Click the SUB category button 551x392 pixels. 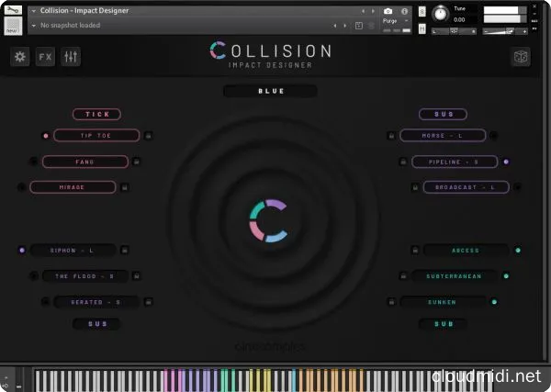[x=444, y=323]
